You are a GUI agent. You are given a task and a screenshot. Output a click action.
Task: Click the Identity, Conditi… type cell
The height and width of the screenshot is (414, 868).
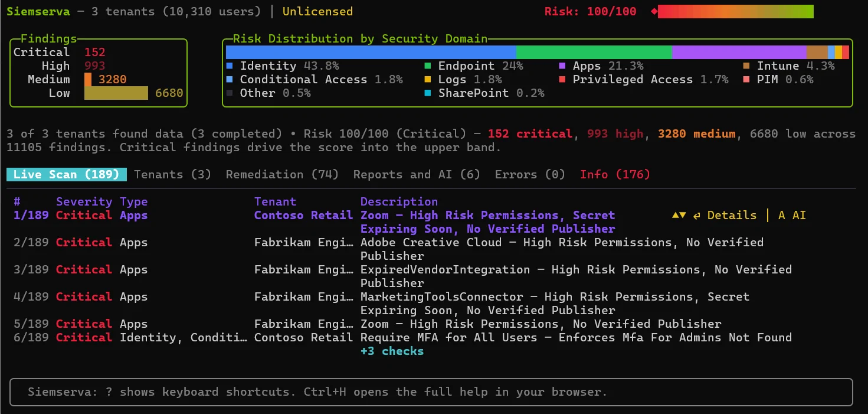click(184, 337)
